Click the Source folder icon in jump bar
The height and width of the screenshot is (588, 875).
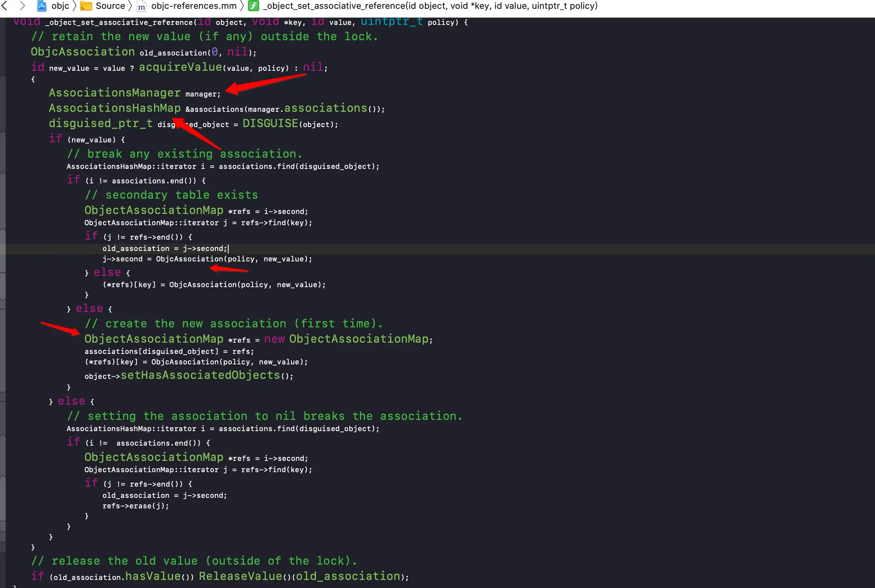click(86, 6)
